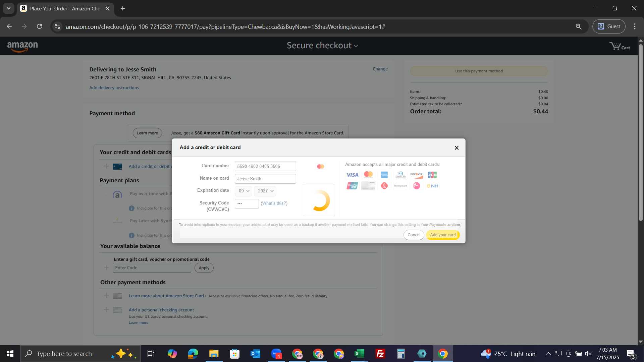This screenshot has width=644, height=362.
Task: Click the JCB card logo
Action: tap(432, 175)
